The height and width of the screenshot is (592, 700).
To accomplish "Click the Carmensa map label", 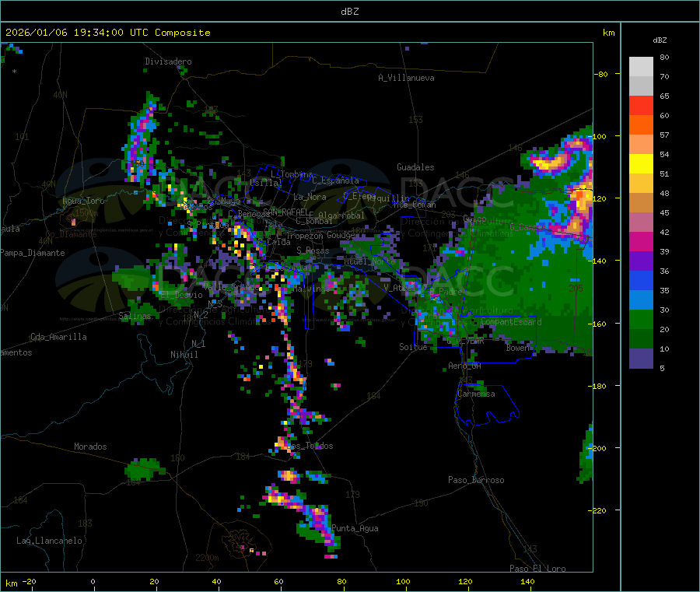I will pyautogui.click(x=476, y=394).
